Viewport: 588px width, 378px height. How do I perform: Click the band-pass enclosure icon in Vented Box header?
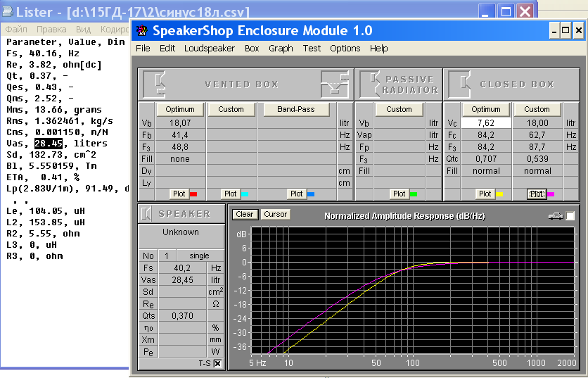coord(335,84)
